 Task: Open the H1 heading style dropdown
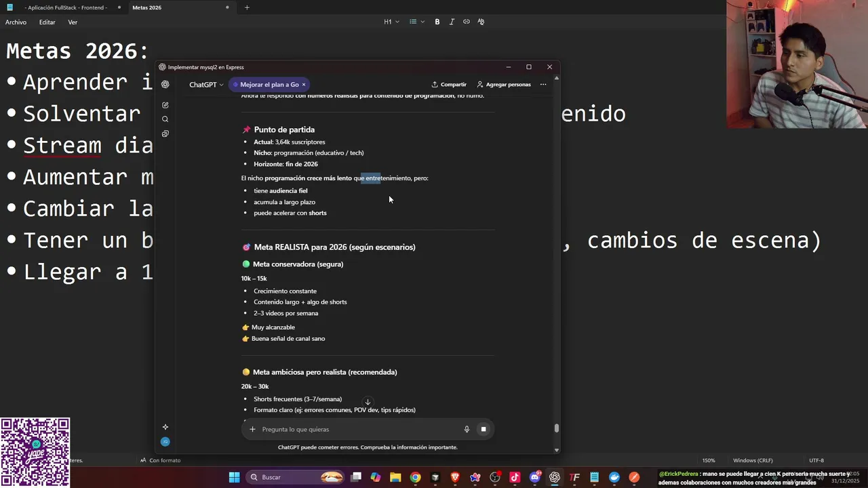click(391, 22)
